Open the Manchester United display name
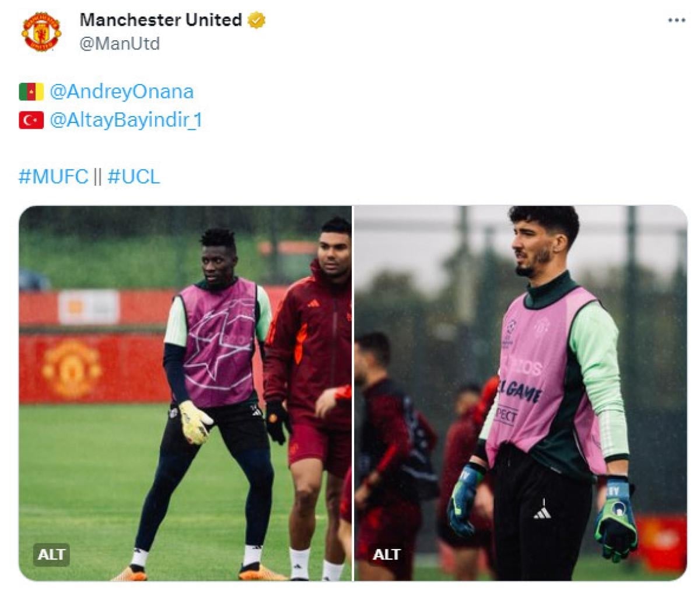 [x=161, y=20]
